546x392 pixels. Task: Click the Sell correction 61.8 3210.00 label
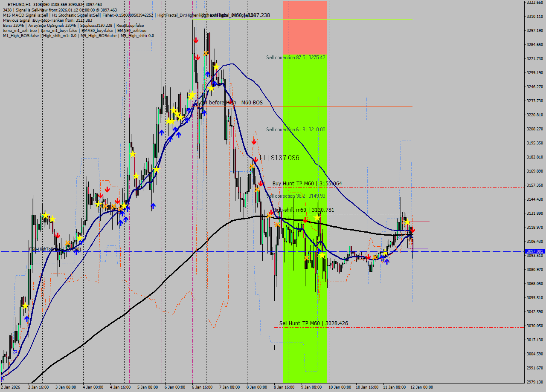coord(295,129)
